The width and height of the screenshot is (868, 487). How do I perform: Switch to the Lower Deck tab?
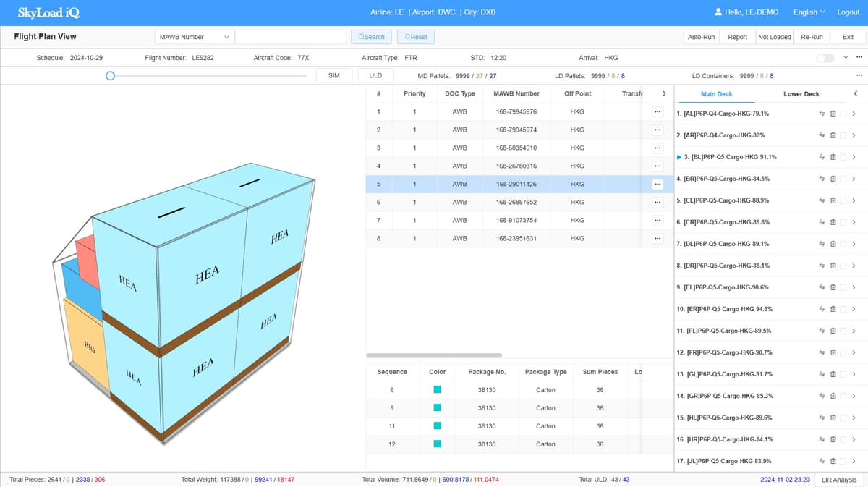(x=801, y=94)
